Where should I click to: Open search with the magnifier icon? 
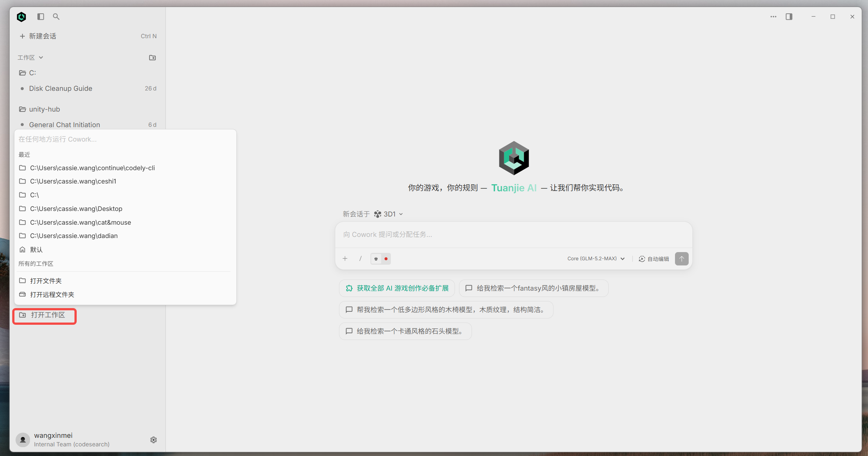tap(56, 17)
